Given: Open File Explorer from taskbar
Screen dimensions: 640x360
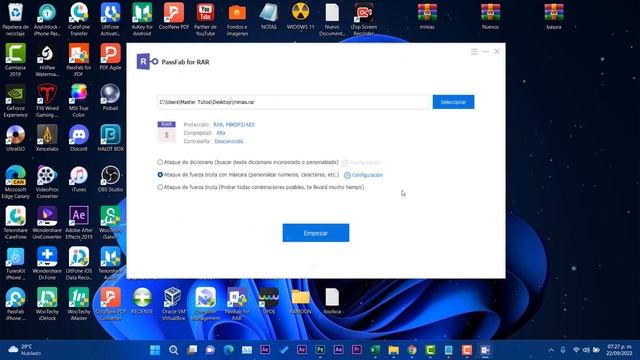Looking at the screenshot, I should tap(393, 350).
